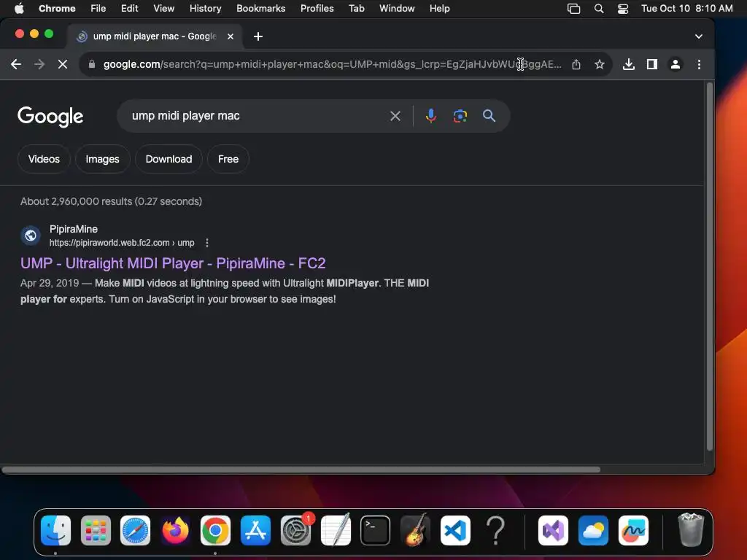Stop loading the page
This screenshot has width=747, height=560.
(63, 64)
